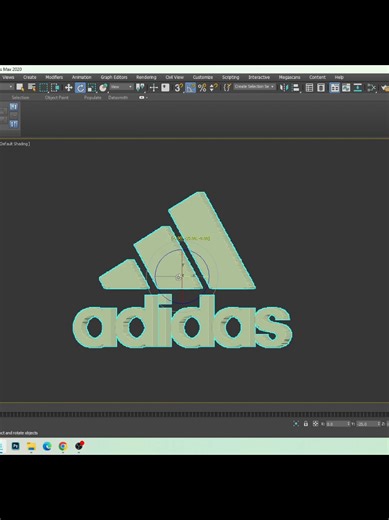Open the View reference coordinate system dropdown
The width and height of the screenshot is (389, 520).
tap(121, 87)
